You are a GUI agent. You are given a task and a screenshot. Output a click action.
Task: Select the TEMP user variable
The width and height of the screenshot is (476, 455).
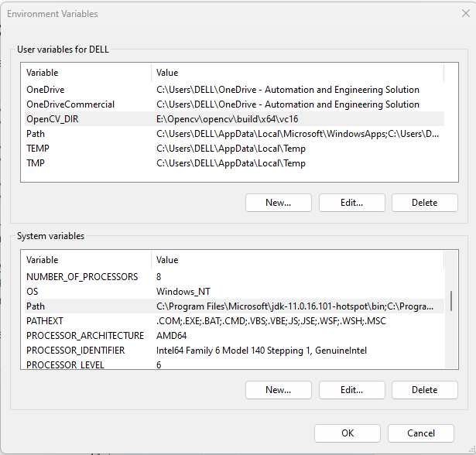coord(38,149)
